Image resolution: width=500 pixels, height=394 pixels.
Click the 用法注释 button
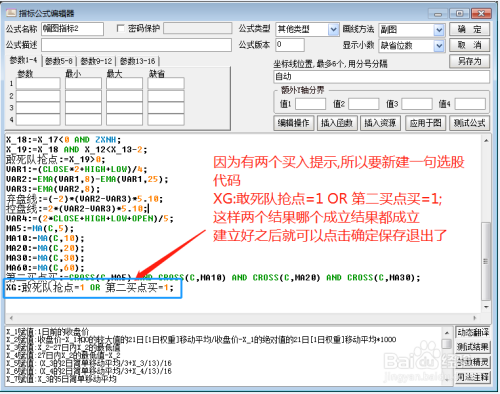[x=473, y=377]
